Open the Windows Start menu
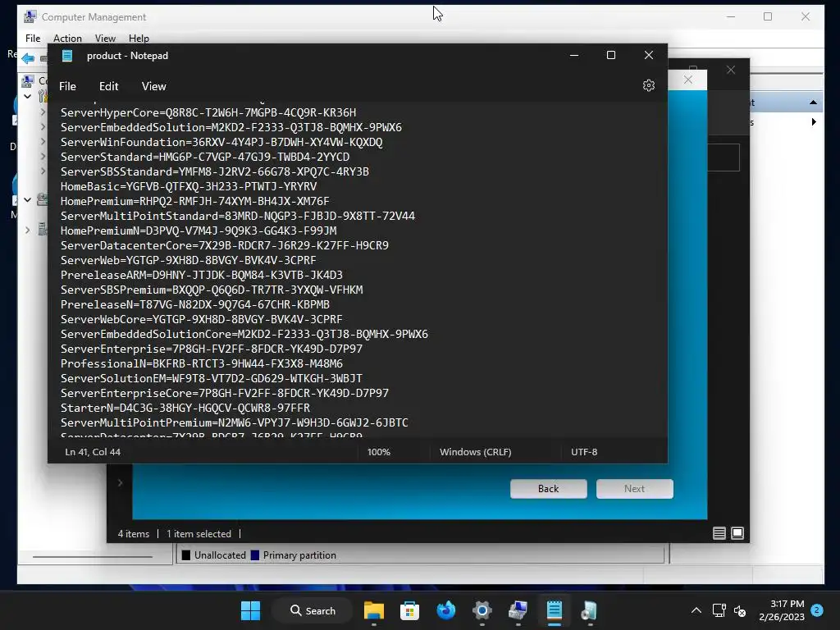The height and width of the screenshot is (630, 840). tap(250, 610)
